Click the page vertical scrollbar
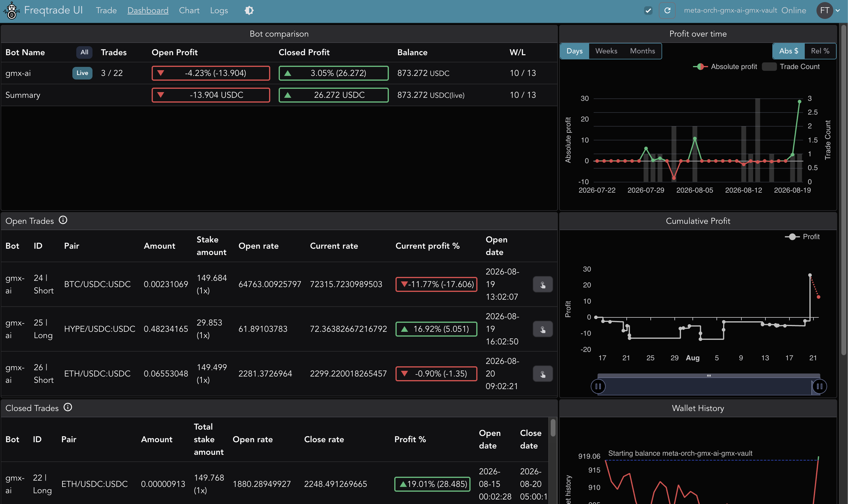 [x=843, y=190]
